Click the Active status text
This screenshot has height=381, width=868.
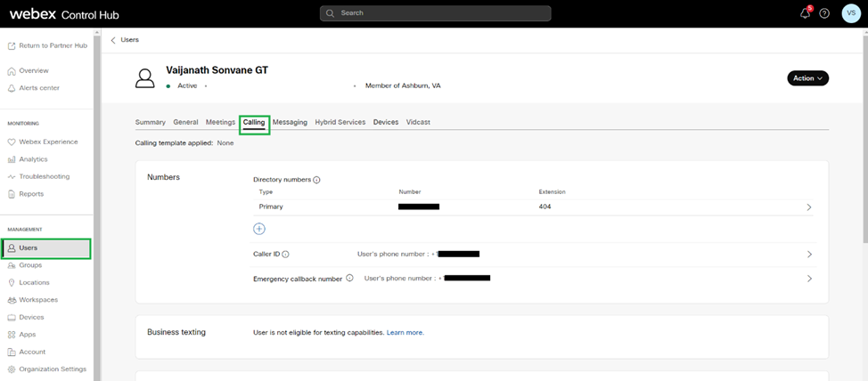pyautogui.click(x=187, y=86)
